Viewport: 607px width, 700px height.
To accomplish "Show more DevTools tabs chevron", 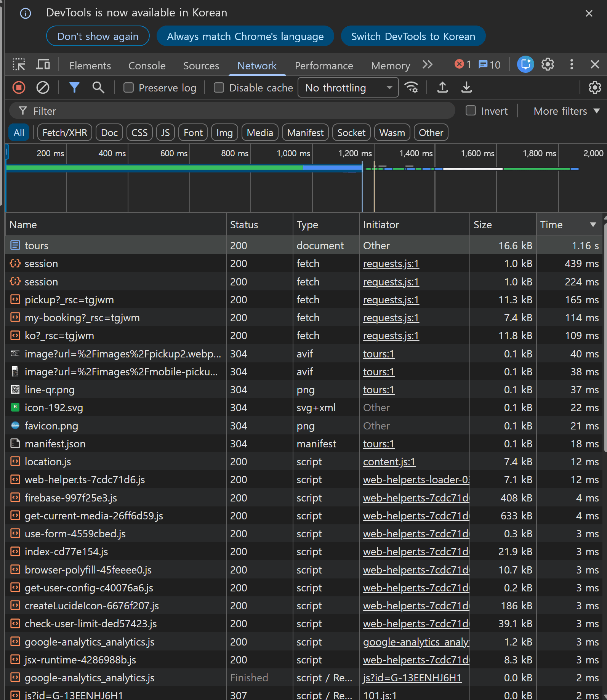I will [428, 65].
